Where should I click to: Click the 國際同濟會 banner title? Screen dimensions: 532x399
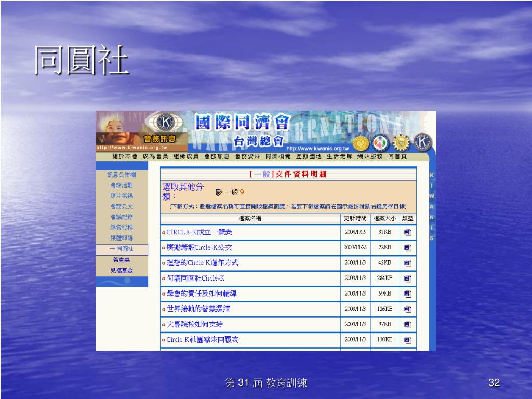click(243, 122)
